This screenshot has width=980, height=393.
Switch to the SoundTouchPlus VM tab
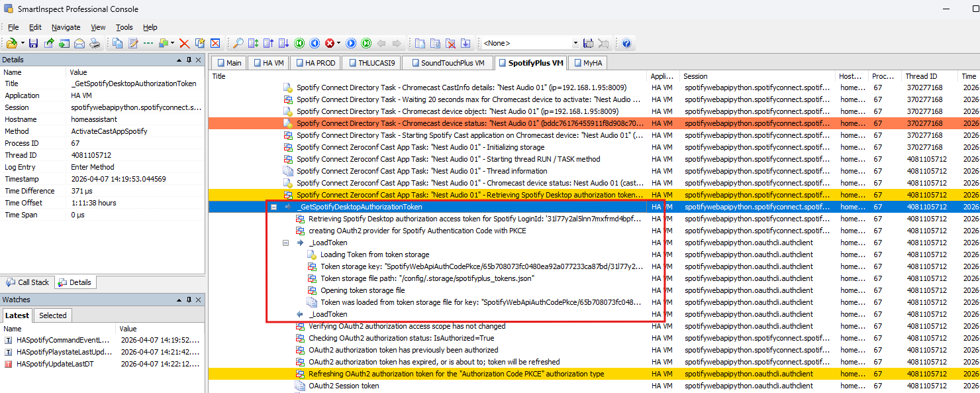(x=447, y=63)
